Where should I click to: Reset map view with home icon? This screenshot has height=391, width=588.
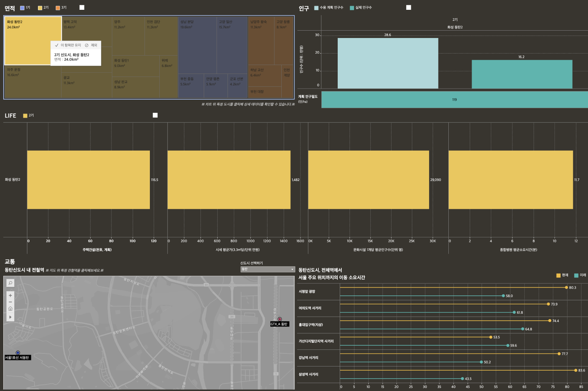click(x=10, y=309)
